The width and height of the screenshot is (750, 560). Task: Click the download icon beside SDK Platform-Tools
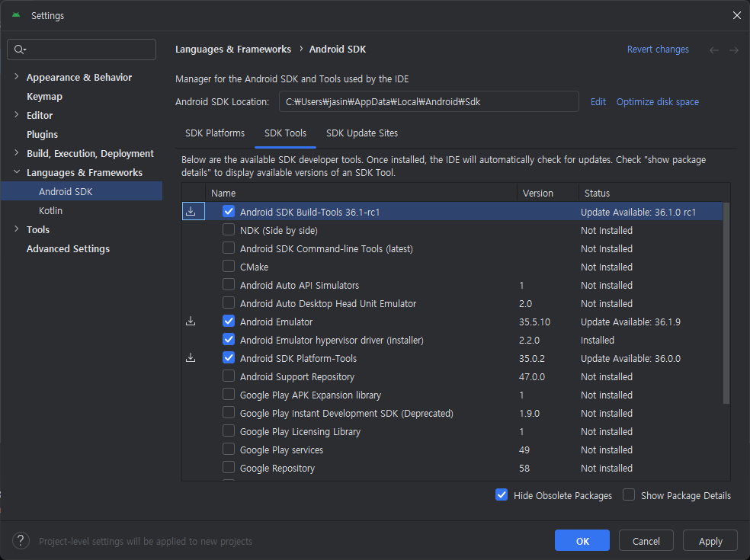click(x=191, y=357)
